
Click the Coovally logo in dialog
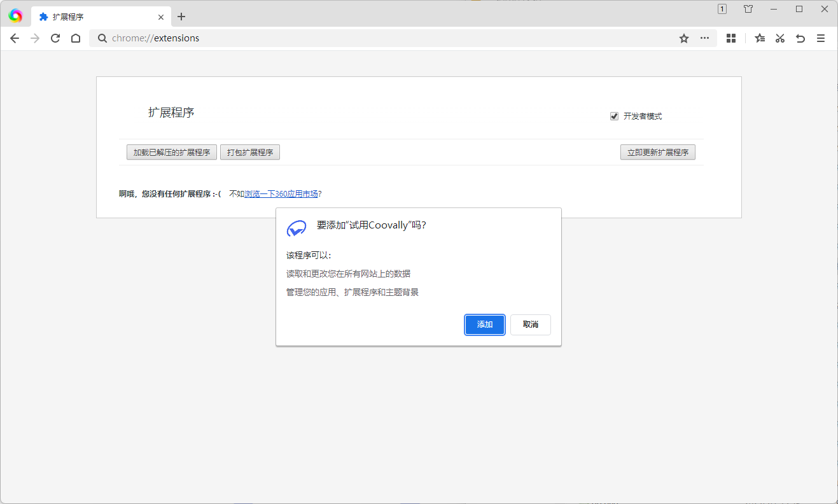pos(297,228)
